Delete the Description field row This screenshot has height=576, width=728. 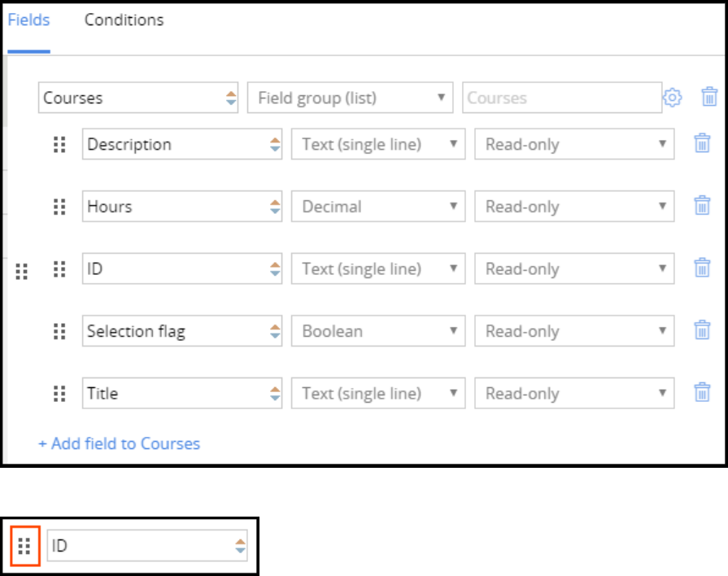coord(702,144)
